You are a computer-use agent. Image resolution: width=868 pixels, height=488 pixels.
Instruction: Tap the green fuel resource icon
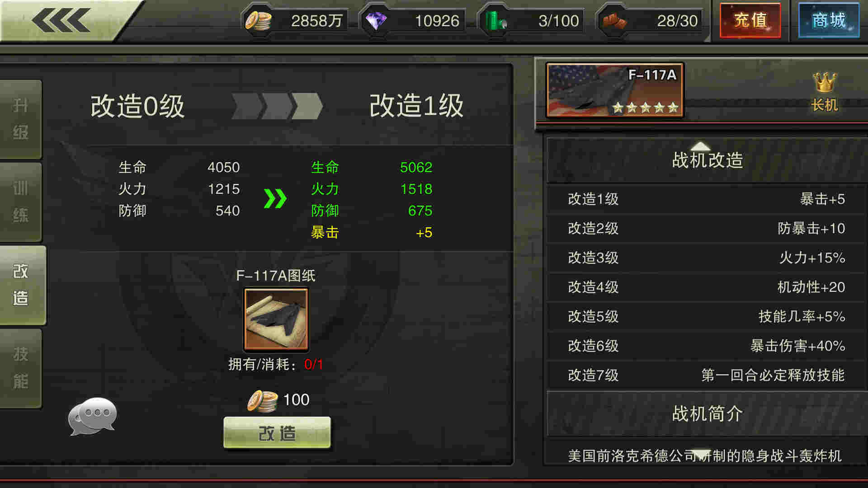495,21
